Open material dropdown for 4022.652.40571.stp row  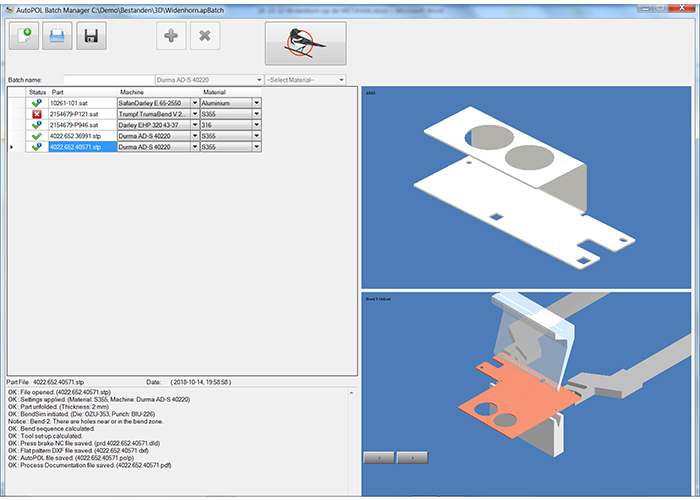(x=256, y=147)
